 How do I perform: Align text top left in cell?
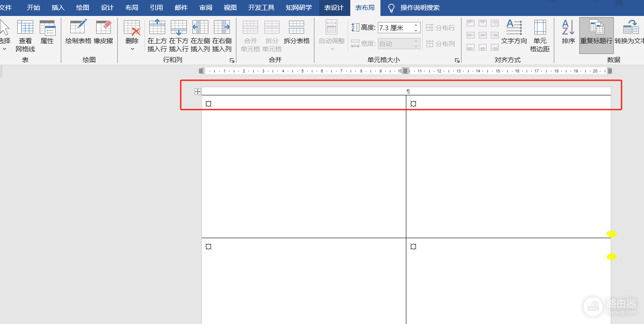(x=471, y=23)
